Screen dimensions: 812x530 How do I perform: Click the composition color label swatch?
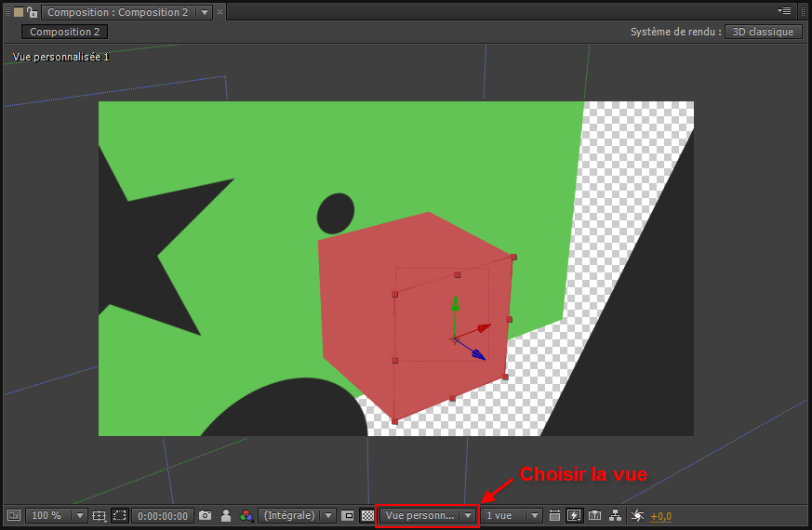point(19,12)
